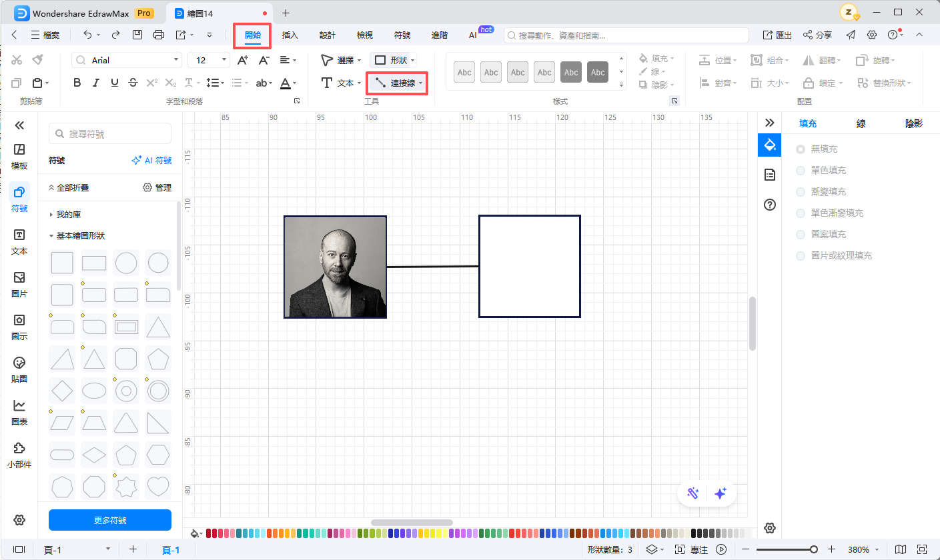This screenshot has height=560, width=940.
Task: Switch to the 插入 ribbon tab
Action: [x=290, y=35]
